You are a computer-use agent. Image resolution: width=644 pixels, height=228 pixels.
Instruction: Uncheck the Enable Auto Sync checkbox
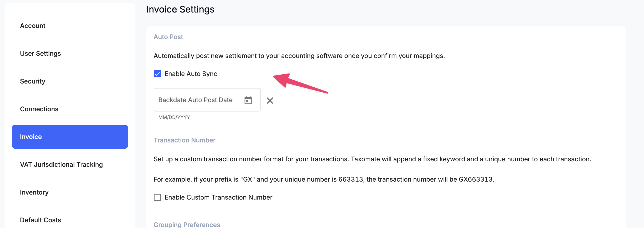(x=157, y=74)
